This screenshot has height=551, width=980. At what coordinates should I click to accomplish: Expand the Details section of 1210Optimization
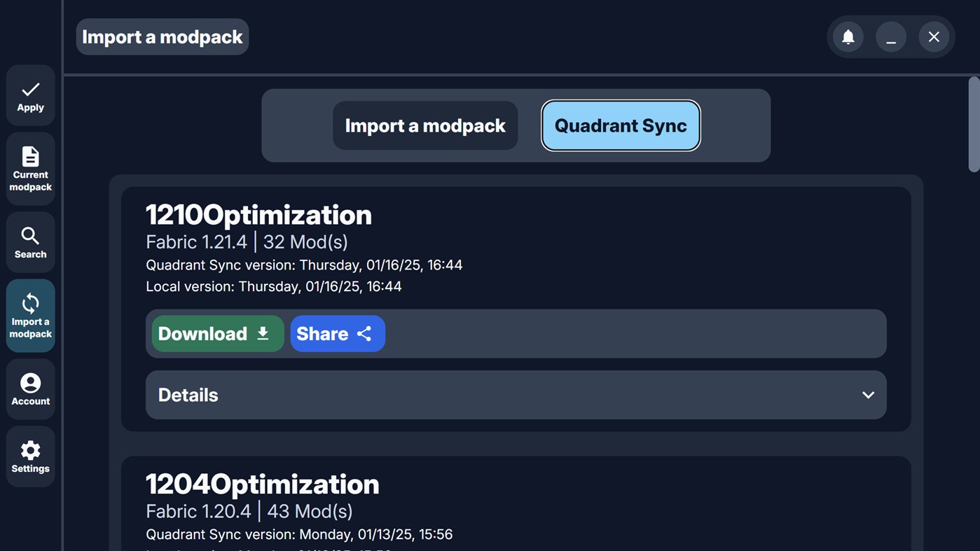pos(515,395)
